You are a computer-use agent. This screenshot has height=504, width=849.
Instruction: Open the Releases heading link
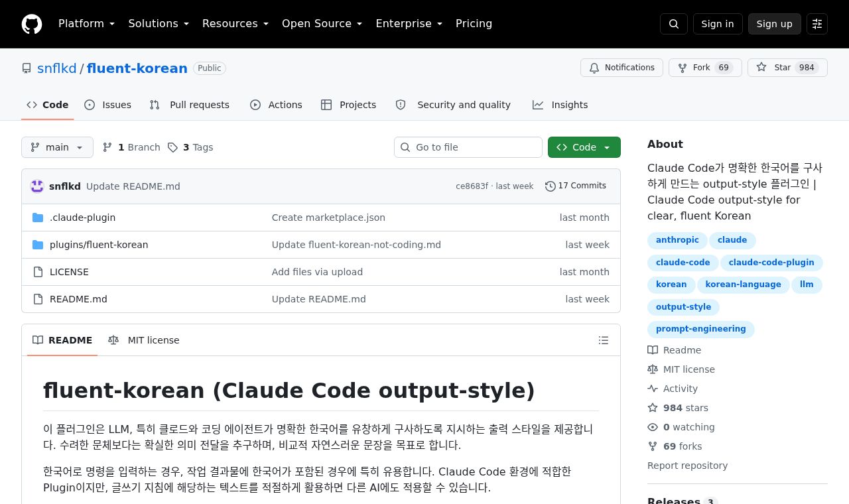[683, 501]
